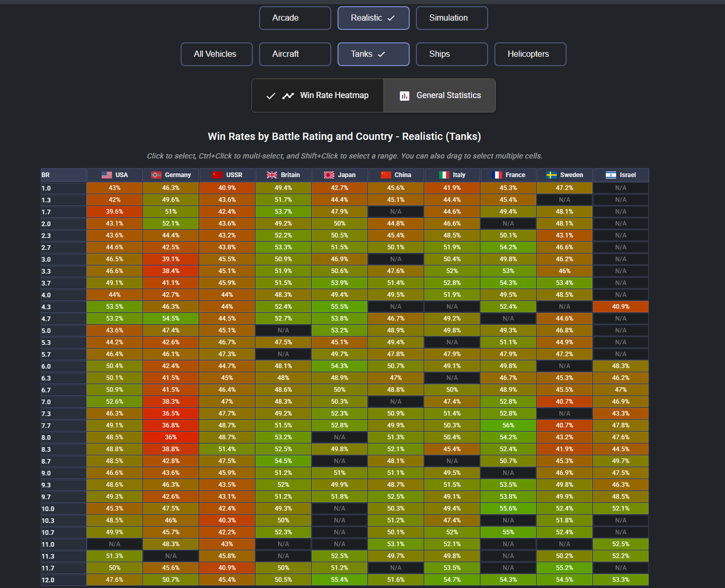Select the Arcade game mode
The width and height of the screenshot is (725, 588).
click(x=295, y=18)
